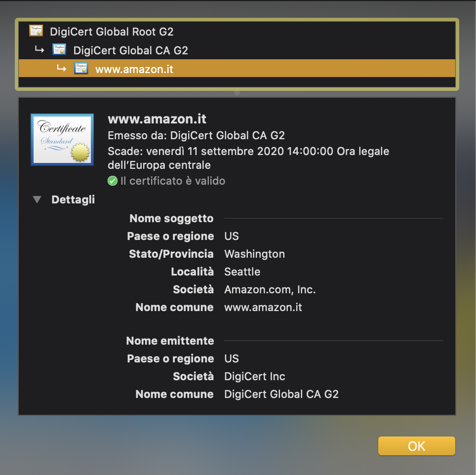The width and height of the screenshot is (476, 475).
Task: Click the 'Località' field label
Action: 192,272
